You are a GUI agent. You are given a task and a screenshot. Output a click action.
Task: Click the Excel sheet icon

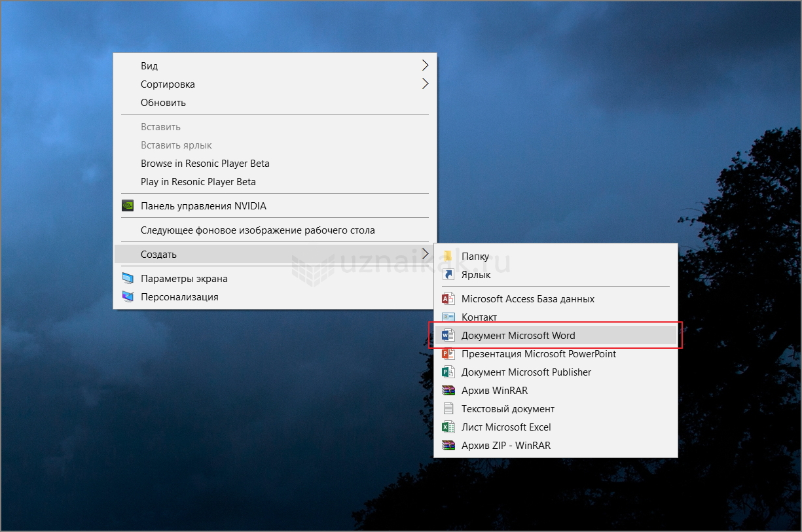click(x=448, y=427)
